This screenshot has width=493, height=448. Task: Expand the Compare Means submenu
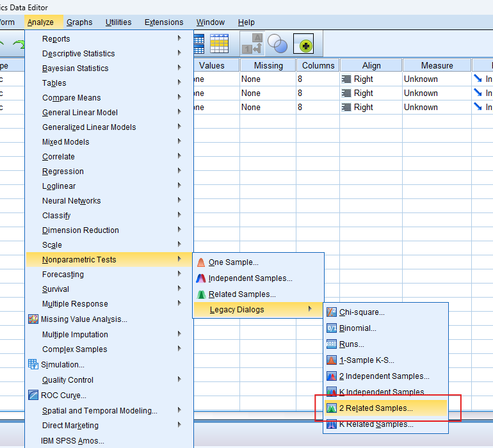coord(71,98)
